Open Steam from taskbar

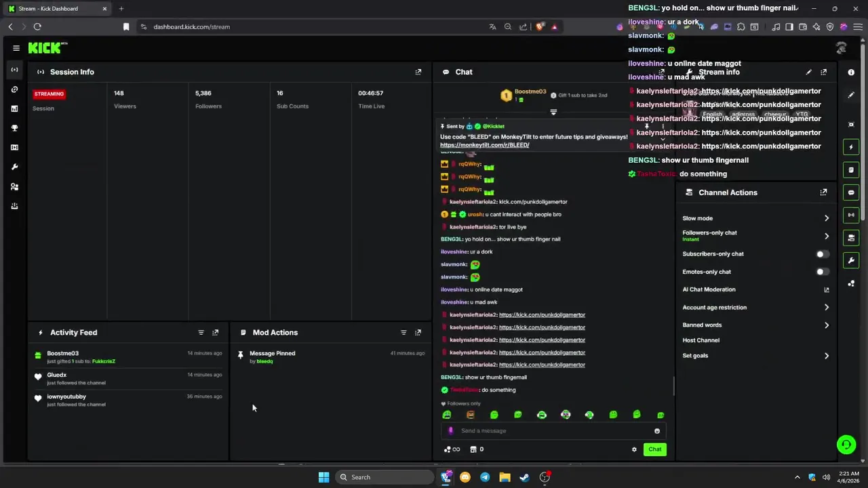(x=524, y=477)
